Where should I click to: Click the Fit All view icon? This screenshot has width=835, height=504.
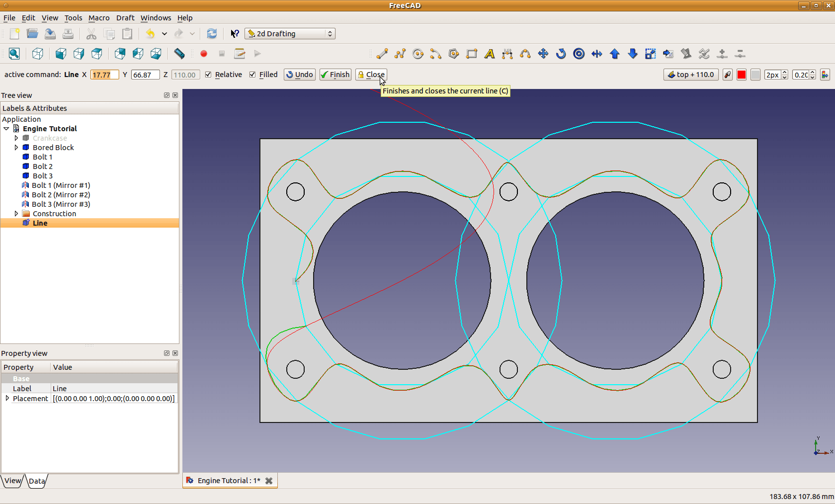click(x=14, y=54)
